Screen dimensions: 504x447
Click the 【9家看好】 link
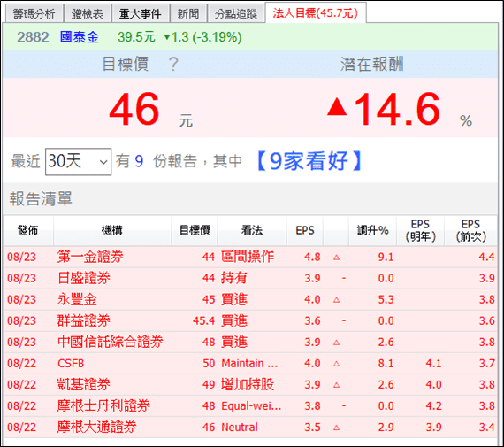[x=309, y=161]
